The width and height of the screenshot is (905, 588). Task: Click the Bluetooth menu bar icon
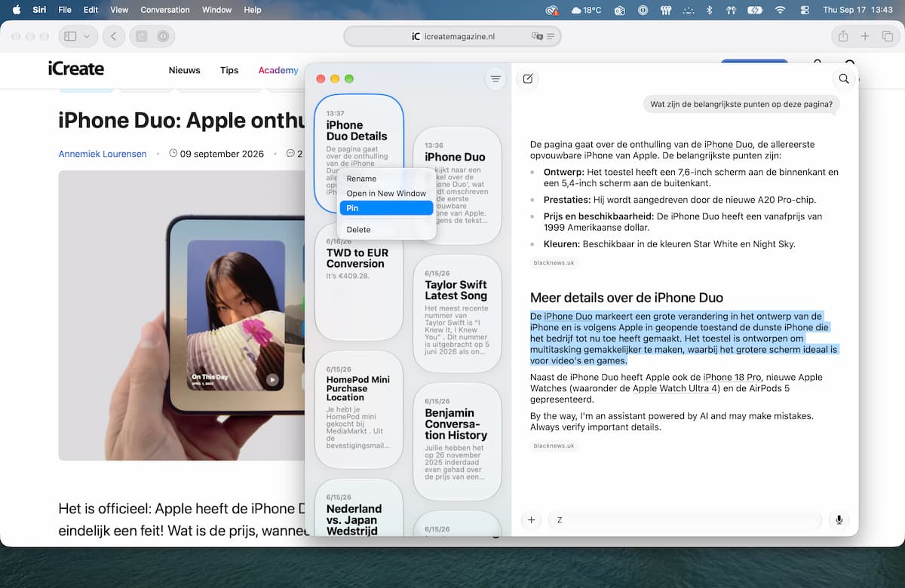(x=709, y=10)
